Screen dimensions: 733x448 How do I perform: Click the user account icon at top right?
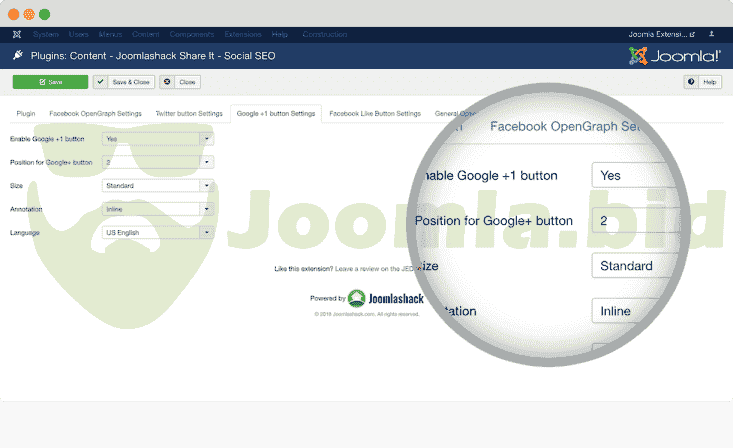[x=712, y=34]
